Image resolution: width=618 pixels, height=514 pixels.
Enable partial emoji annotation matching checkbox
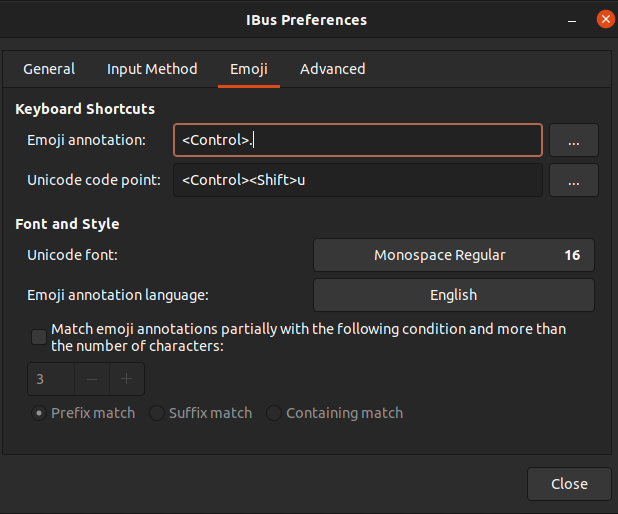(39, 337)
